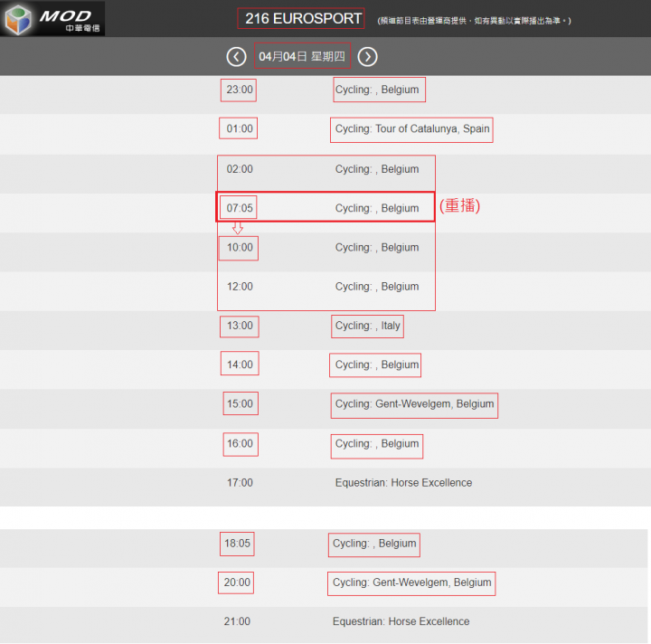
Task: Select the 10:00 time entry
Action: pos(240,248)
